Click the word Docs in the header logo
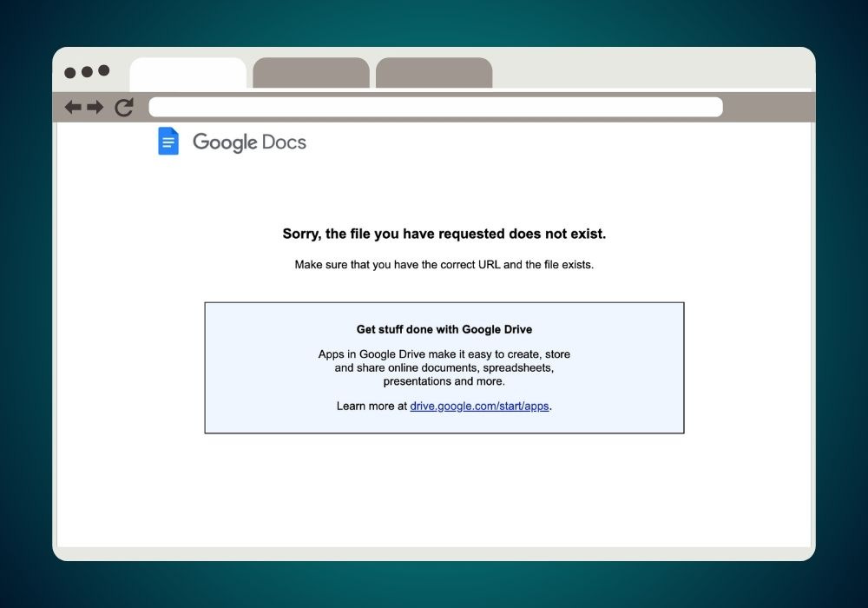The height and width of the screenshot is (608, 868). point(284,142)
